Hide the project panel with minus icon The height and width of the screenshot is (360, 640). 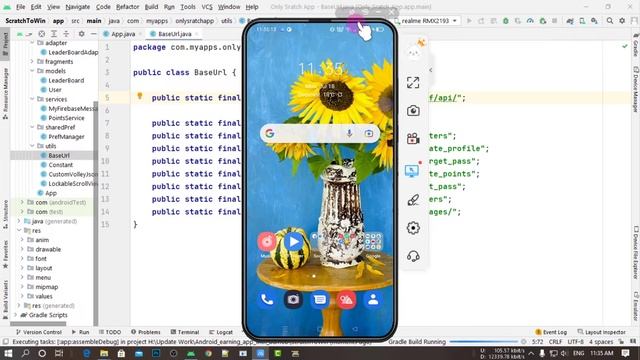[x=93, y=34]
